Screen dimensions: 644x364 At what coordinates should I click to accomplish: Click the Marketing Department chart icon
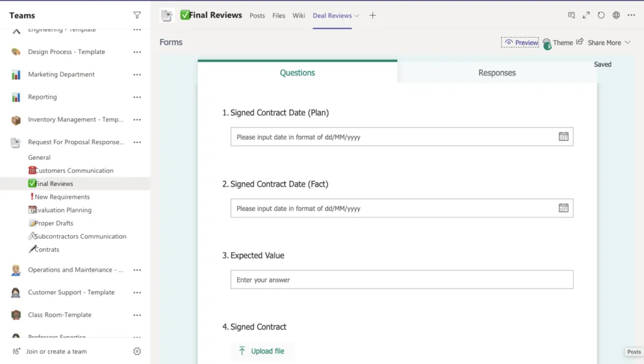click(16, 75)
